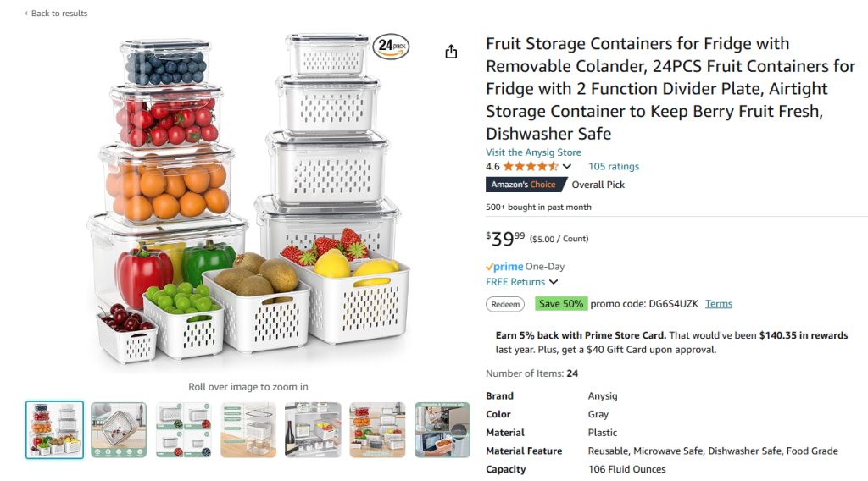Select fifth thumbnail of containers in fridge

[313, 429]
